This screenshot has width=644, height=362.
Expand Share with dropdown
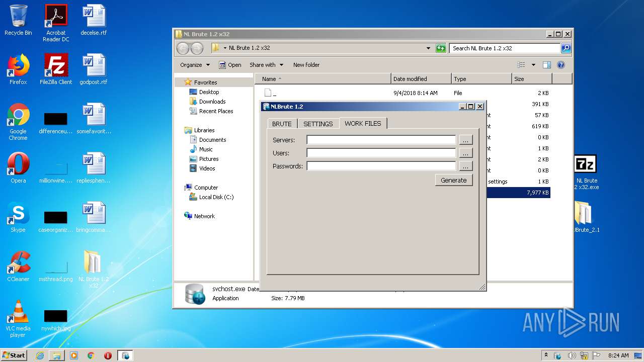tap(266, 65)
